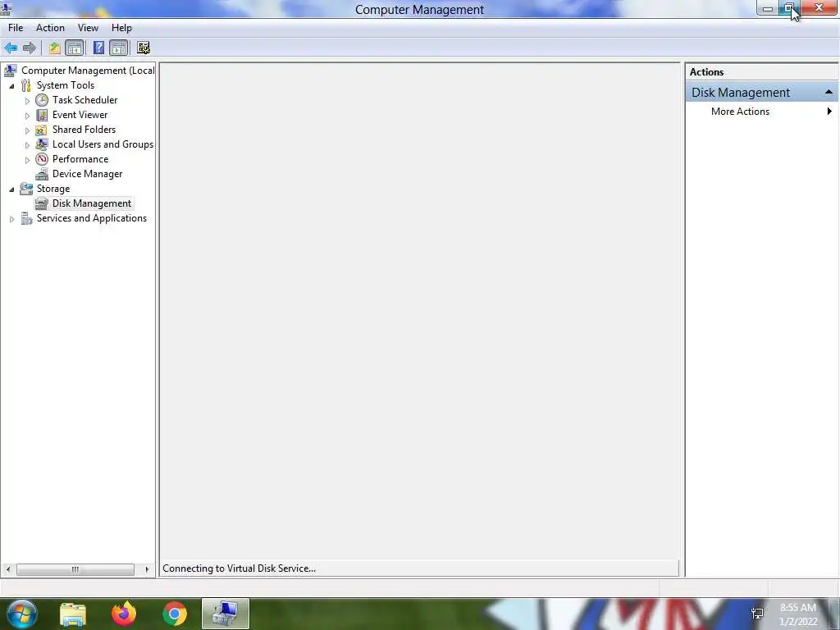
Task: Click More Actions in Actions pane
Action: point(741,112)
